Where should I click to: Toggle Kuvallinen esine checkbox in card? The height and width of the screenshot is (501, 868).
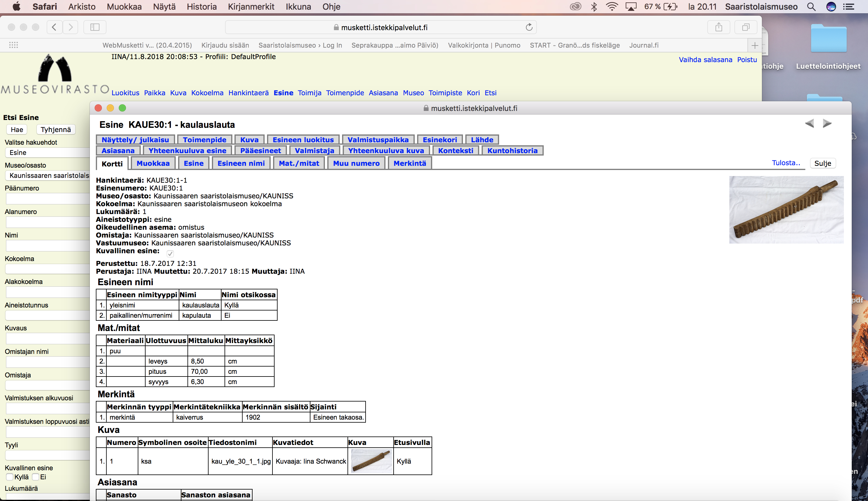170,254
